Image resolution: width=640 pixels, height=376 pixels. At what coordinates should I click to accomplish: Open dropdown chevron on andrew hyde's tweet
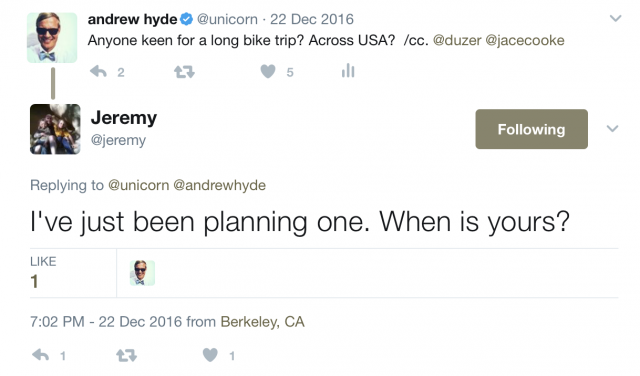pyautogui.click(x=615, y=18)
